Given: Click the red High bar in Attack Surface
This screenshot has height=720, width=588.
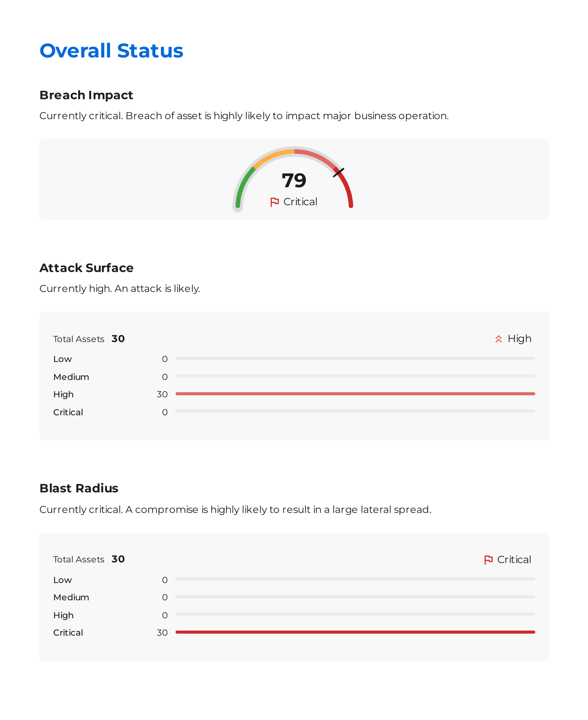Looking at the screenshot, I should 355,394.
